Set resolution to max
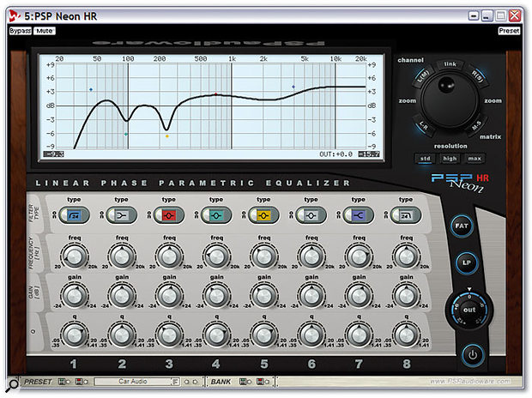 coord(475,159)
